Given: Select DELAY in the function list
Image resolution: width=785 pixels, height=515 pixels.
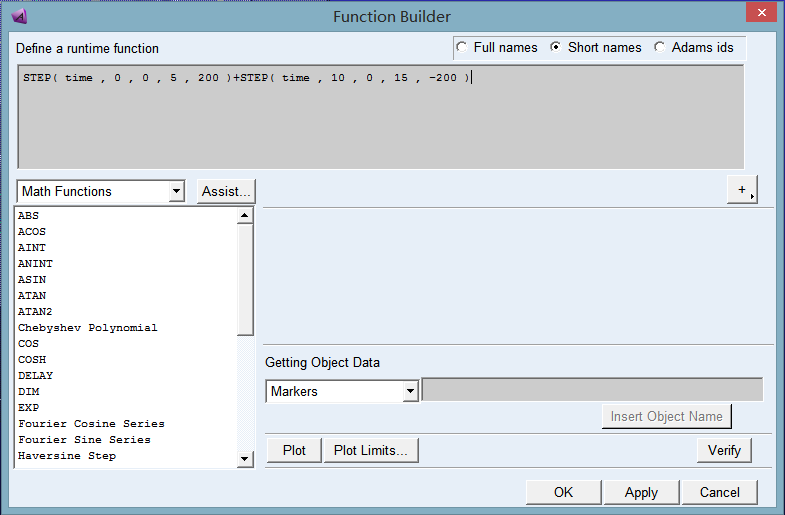Looking at the screenshot, I should [x=35, y=375].
